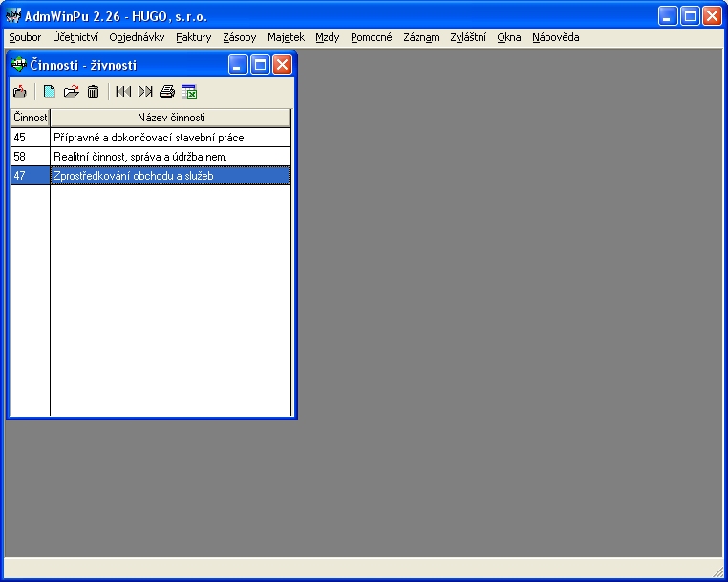Open the Záznam menu
The width and height of the screenshot is (728, 582).
[421, 37]
